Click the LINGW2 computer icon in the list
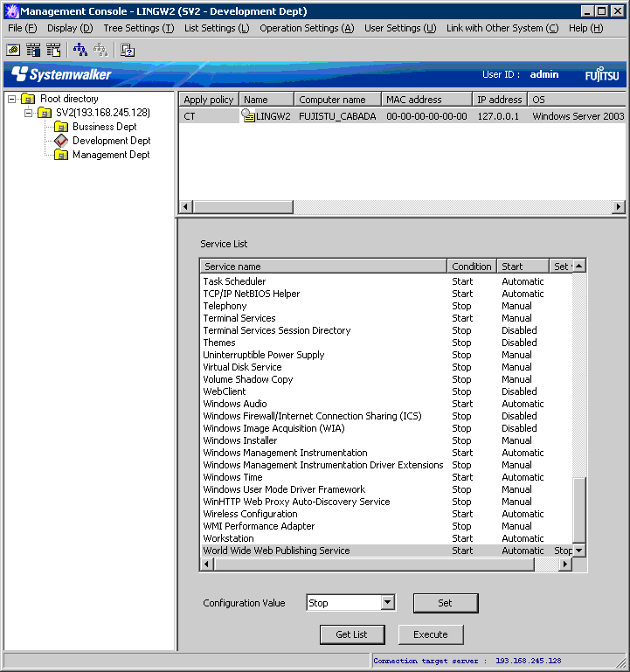This screenshot has width=630, height=672. [247, 116]
